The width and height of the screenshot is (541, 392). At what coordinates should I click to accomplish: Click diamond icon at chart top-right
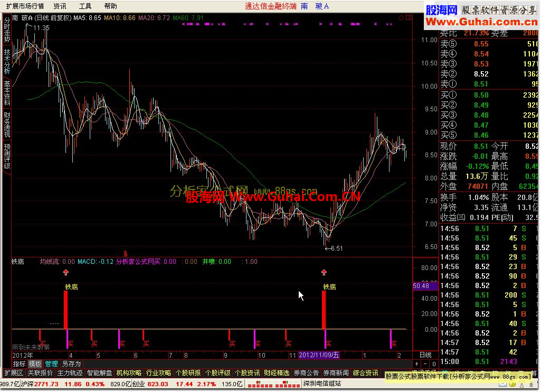(x=401, y=17)
